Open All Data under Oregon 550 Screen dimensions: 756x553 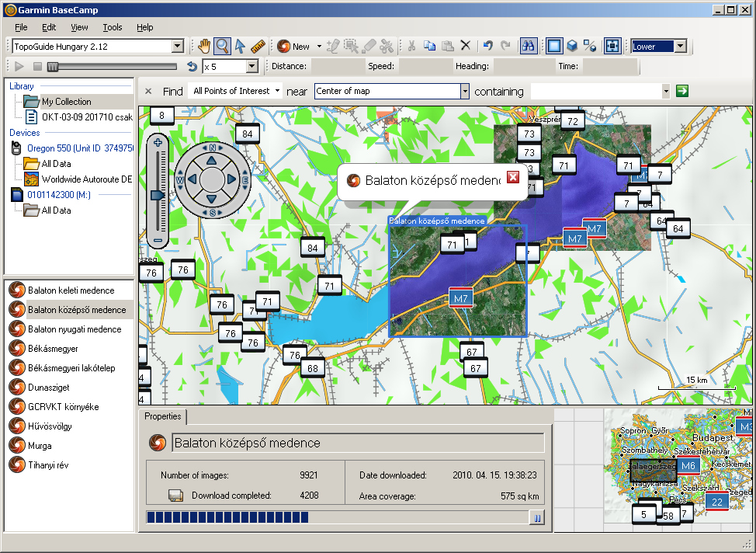[56, 164]
